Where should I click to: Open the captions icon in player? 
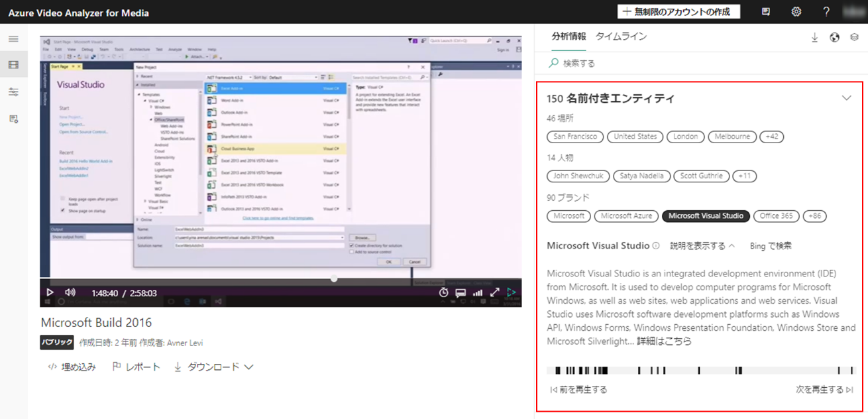[461, 292]
